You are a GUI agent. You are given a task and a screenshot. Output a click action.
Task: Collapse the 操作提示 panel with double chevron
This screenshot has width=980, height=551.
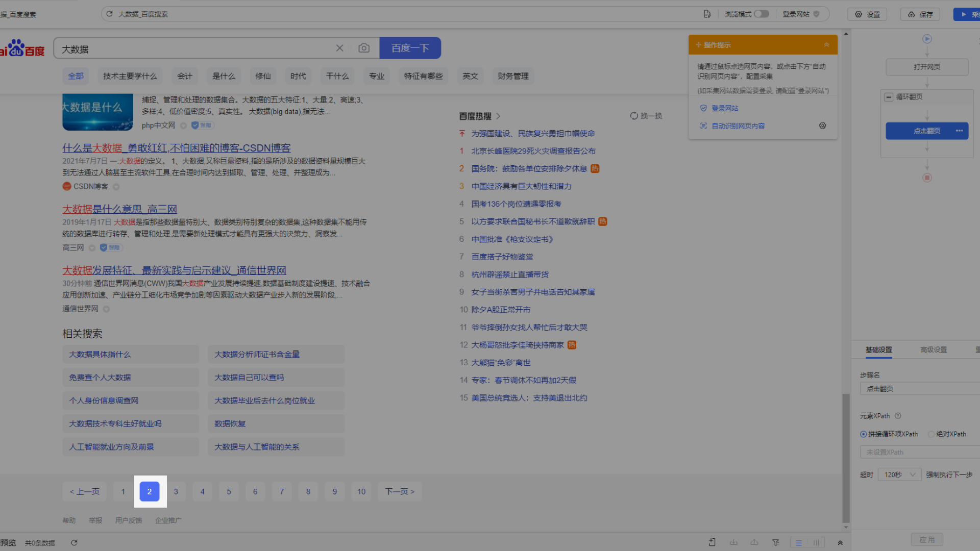(x=826, y=45)
